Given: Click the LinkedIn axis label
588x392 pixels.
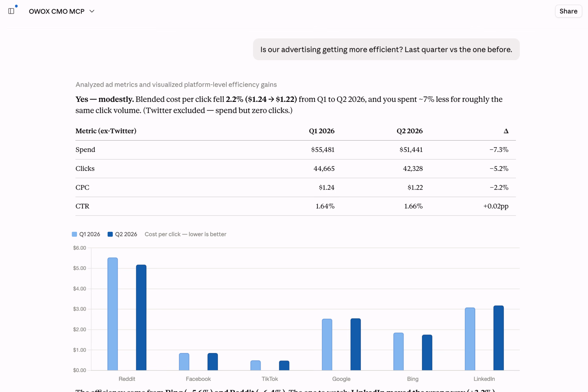Looking at the screenshot, I should 484,379.
